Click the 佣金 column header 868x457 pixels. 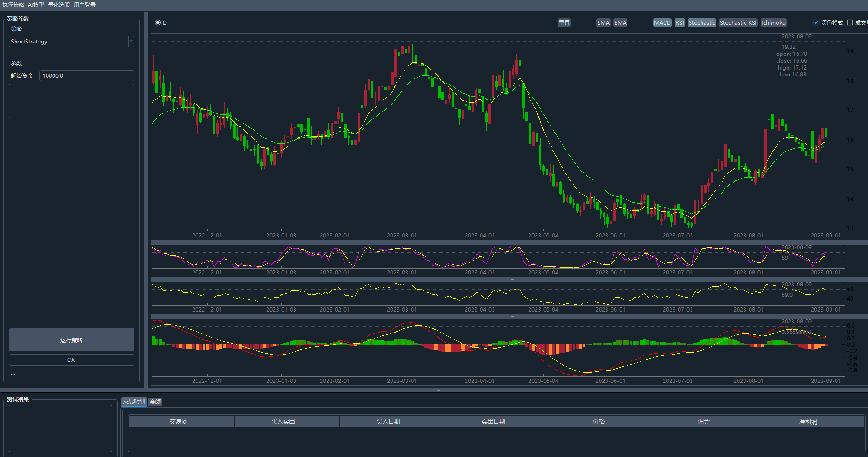click(707, 421)
